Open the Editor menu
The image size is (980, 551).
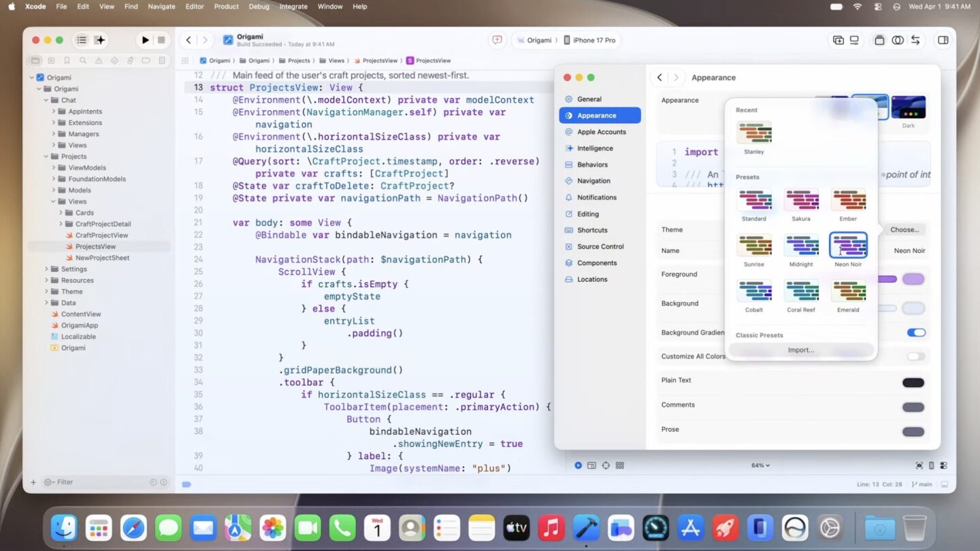[x=195, y=7]
